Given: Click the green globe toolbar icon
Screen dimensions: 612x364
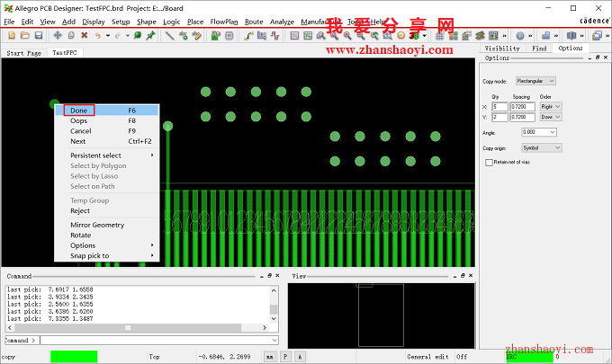Looking at the screenshot, I should (138, 35).
